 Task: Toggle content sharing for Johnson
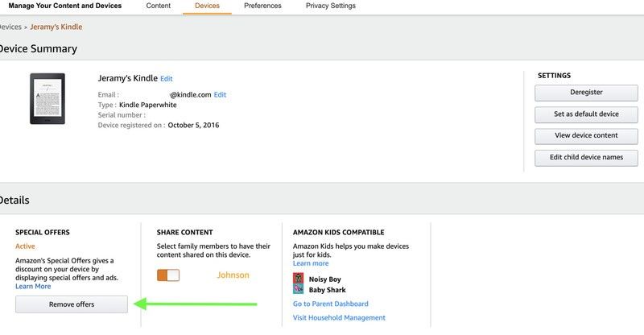click(168, 275)
